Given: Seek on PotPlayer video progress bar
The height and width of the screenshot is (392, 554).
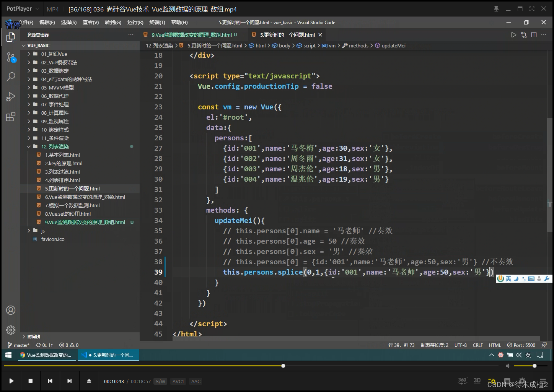Looking at the screenshot, I should pos(251,366).
